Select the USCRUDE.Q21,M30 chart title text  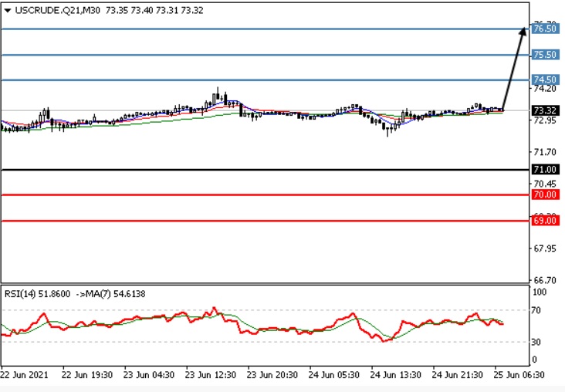pyautogui.click(x=58, y=11)
